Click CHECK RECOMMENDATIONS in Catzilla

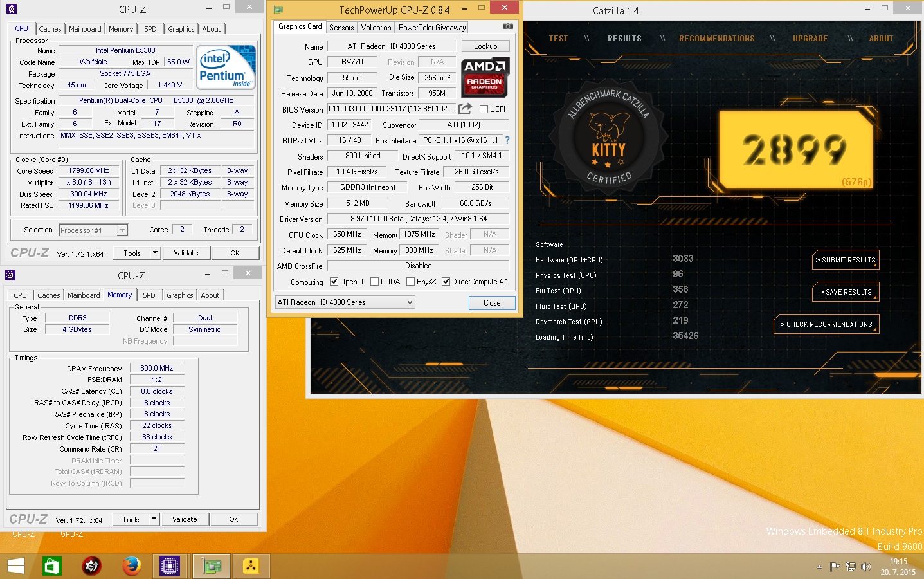click(x=826, y=324)
